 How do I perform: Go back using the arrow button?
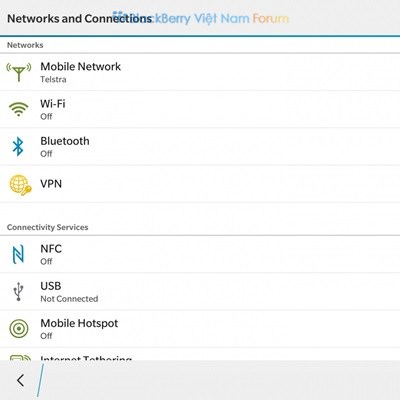pos(20,380)
